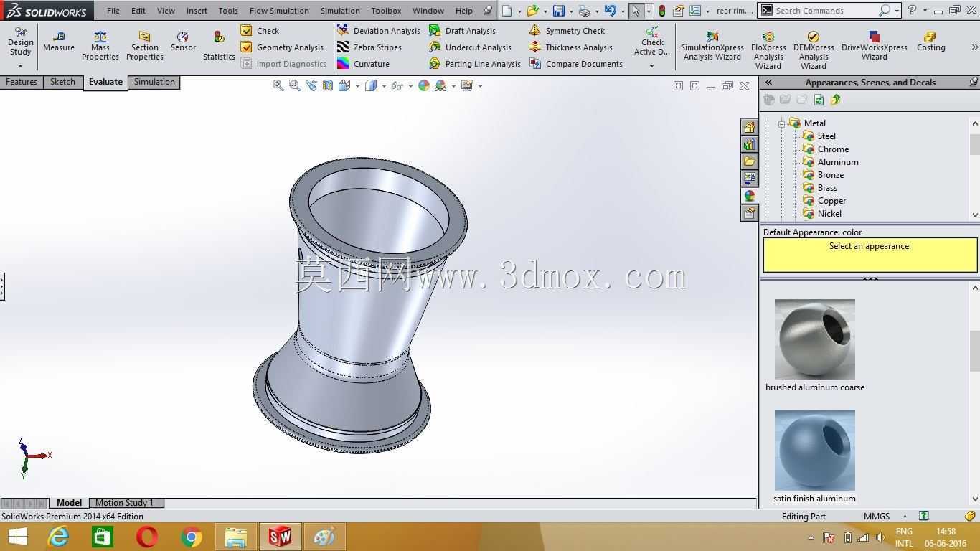The height and width of the screenshot is (551, 980).
Task: Open the File menu
Action: click(113, 11)
